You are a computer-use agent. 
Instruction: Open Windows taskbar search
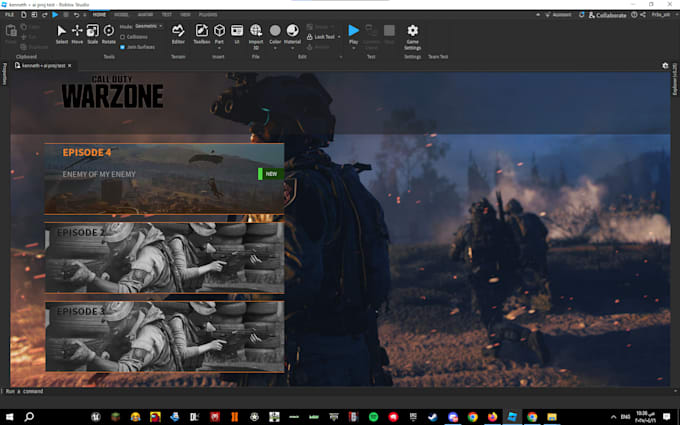(x=29, y=417)
